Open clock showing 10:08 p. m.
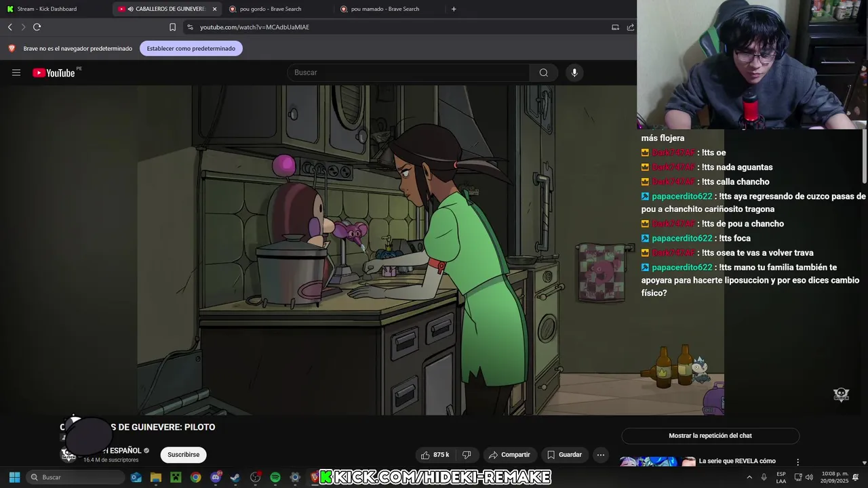868x488 pixels. 834,477
